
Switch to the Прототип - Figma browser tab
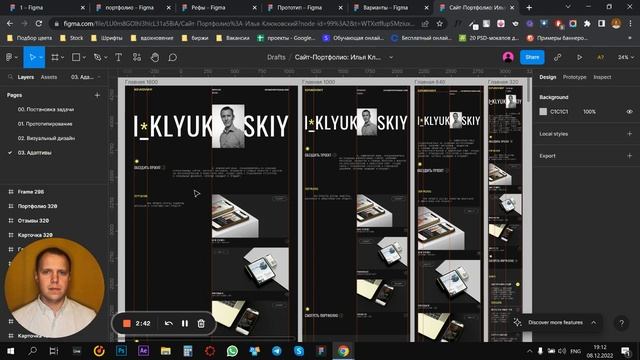click(x=304, y=7)
